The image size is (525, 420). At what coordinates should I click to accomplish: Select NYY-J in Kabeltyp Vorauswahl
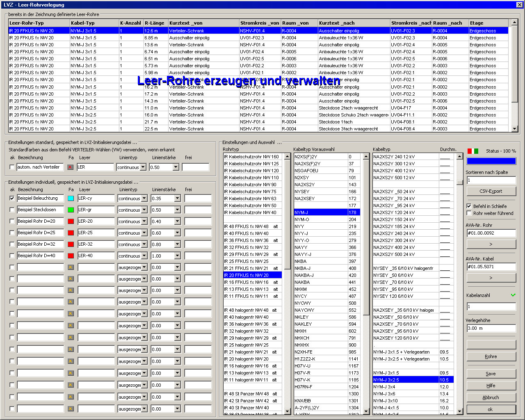tap(327, 233)
